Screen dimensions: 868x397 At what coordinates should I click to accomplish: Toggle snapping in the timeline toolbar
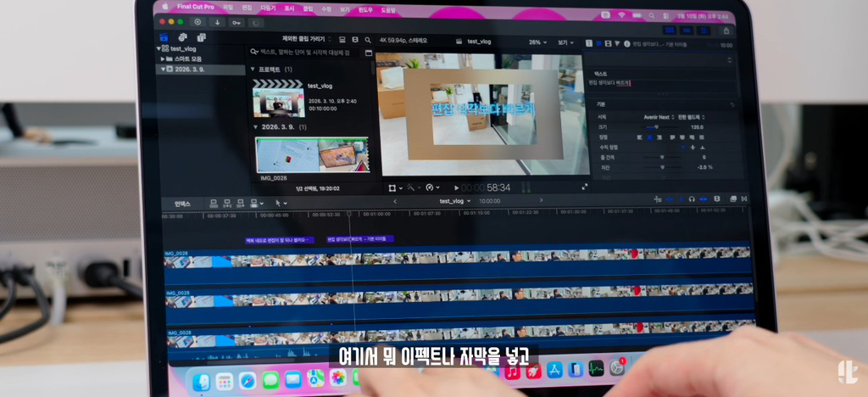pos(704,199)
